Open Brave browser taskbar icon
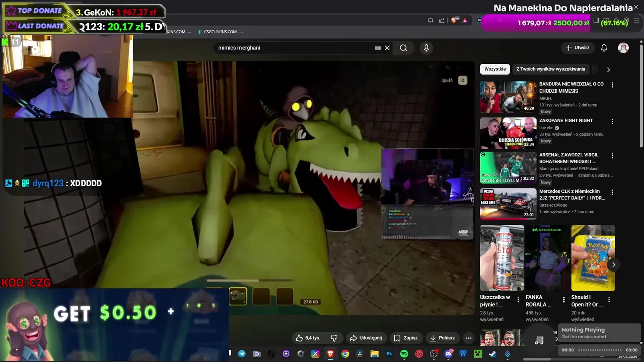 pyautogui.click(x=330, y=354)
